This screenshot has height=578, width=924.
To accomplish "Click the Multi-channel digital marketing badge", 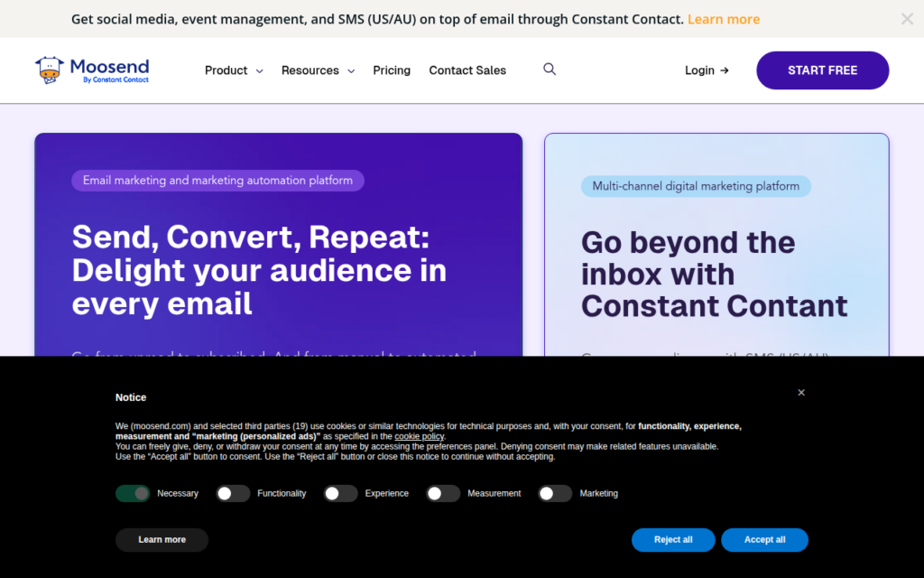I will [x=696, y=186].
